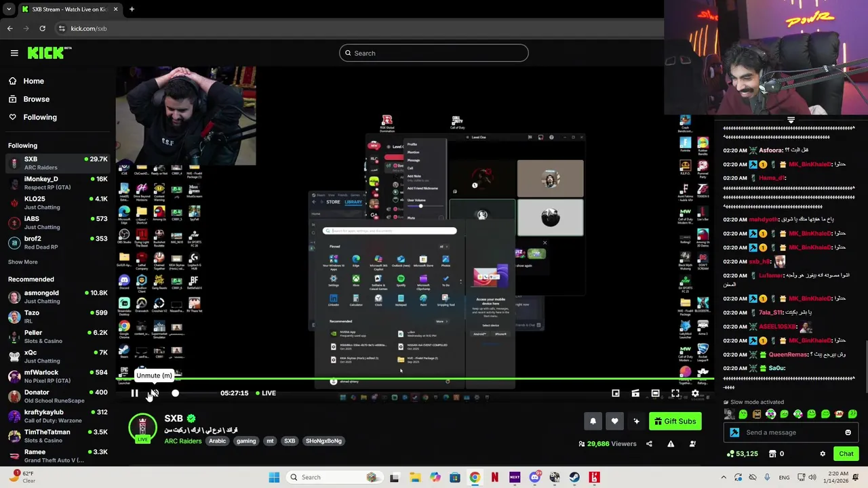Open Browse in the sidebar
868x488 pixels.
click(28, 99)
